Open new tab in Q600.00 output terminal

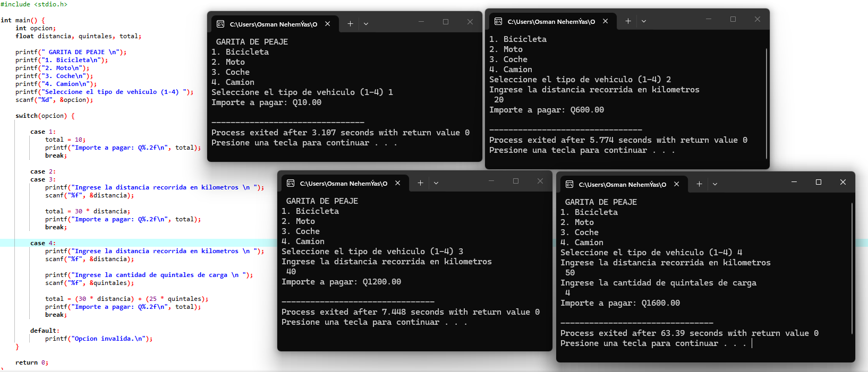coord(628,21)
